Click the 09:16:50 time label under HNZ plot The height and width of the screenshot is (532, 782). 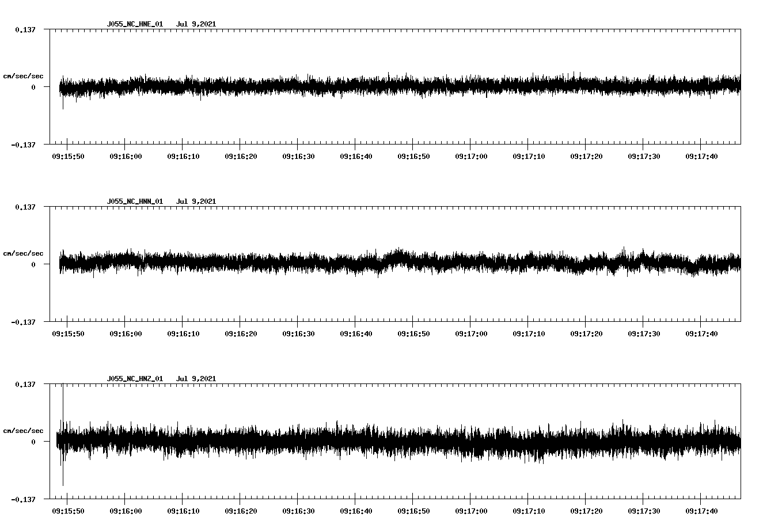413,511
